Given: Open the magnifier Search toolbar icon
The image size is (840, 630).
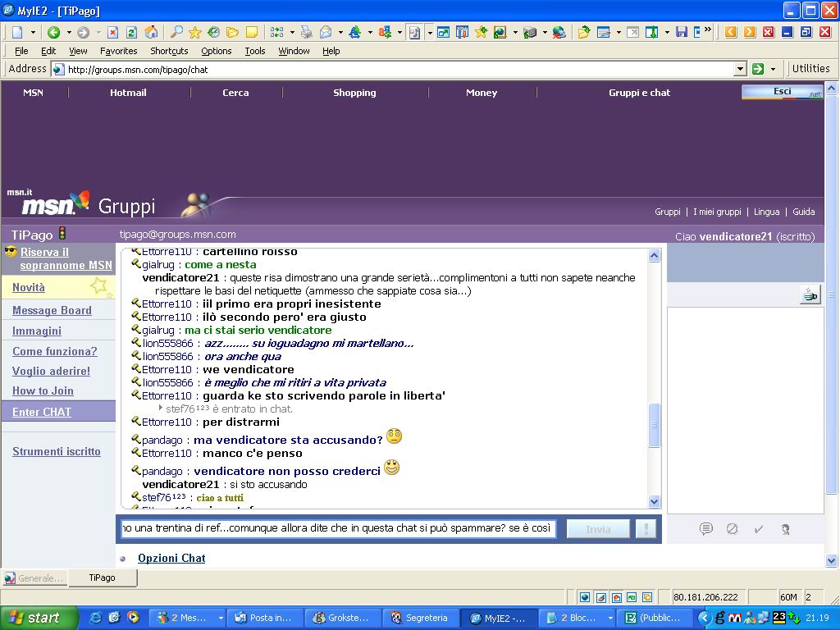Looking at the screenshot, I should 176,33.
